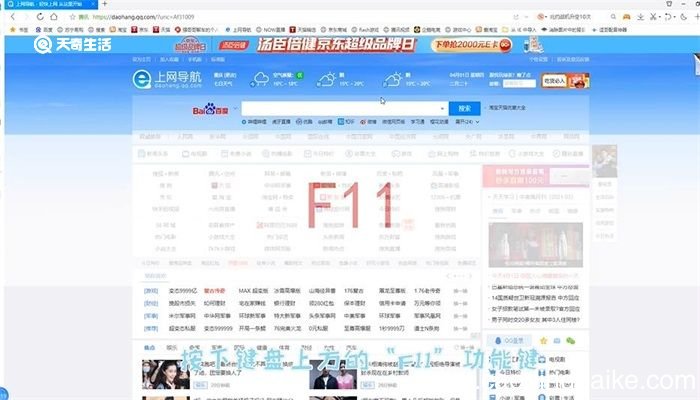Open the 苏宁易购 bookmark
700x400 pixels.
[70, 29]
